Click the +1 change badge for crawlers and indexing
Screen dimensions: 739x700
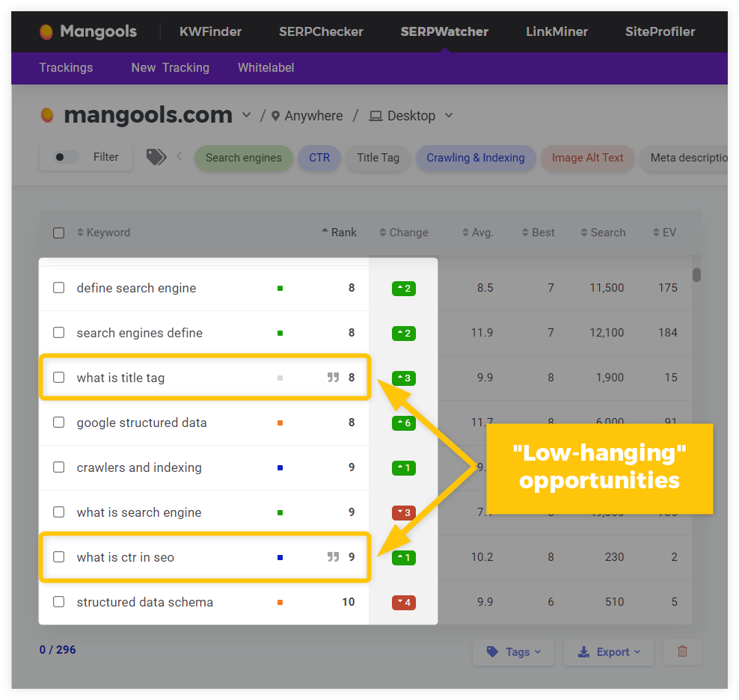coord(404,468)
